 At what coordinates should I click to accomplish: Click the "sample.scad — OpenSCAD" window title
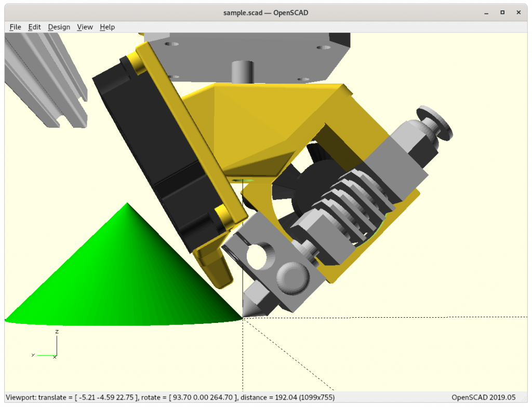pos(265,13)
